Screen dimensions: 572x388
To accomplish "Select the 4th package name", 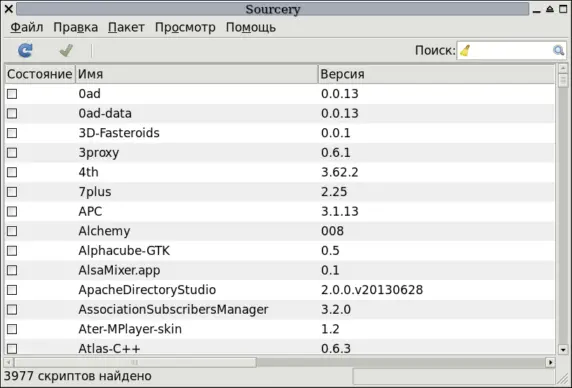I will (x=88, y=172).
